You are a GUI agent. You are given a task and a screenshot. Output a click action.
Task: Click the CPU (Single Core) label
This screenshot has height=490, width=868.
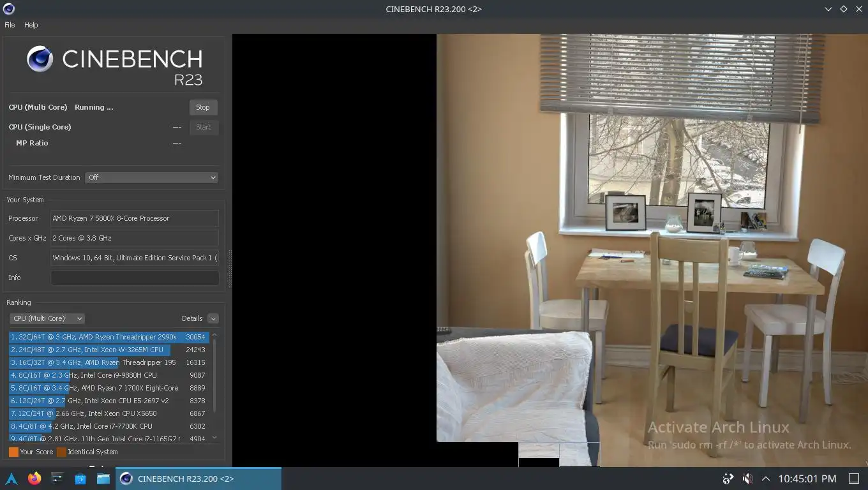[x=40, y=127]
